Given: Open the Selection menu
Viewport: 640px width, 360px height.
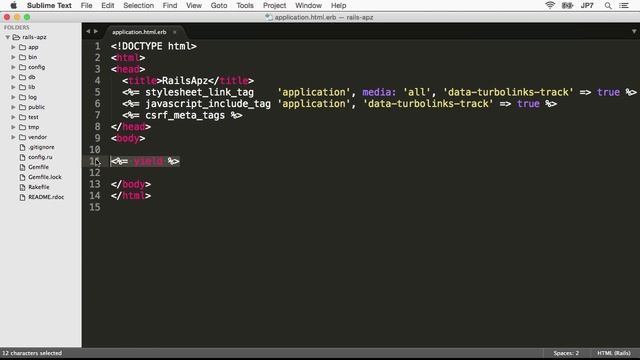Looking at the screenshot, I should coord(138,5).
